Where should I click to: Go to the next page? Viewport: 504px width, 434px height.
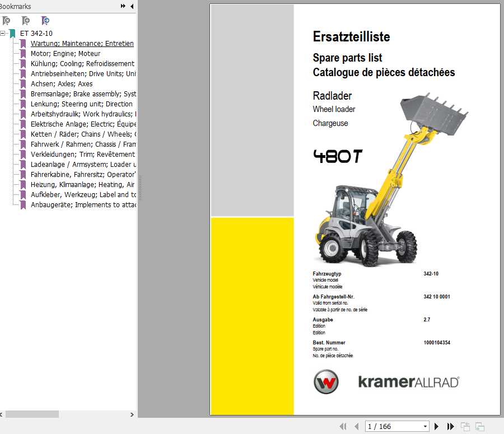(x=436, y=426)
